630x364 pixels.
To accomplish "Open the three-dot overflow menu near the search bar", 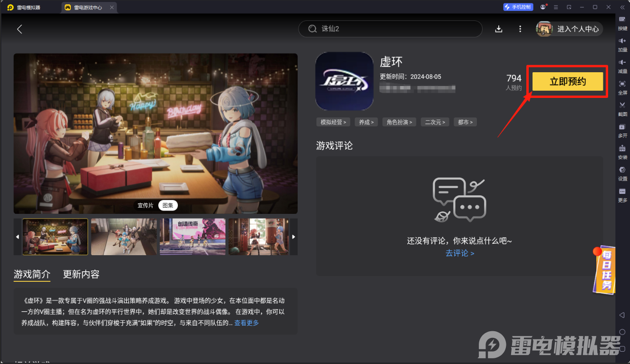I will [520, 29].
